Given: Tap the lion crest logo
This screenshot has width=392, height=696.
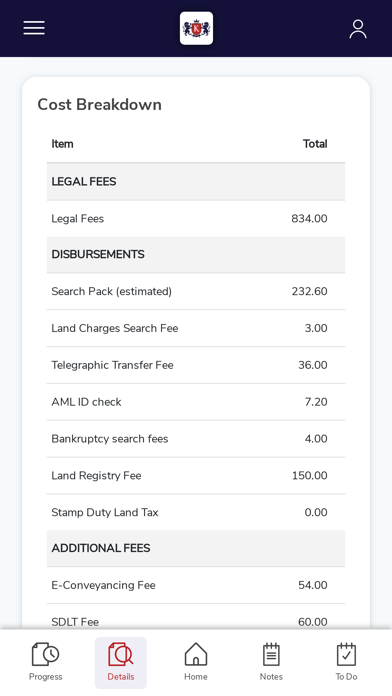Looking at the screenshot, I should coord(196,28).
